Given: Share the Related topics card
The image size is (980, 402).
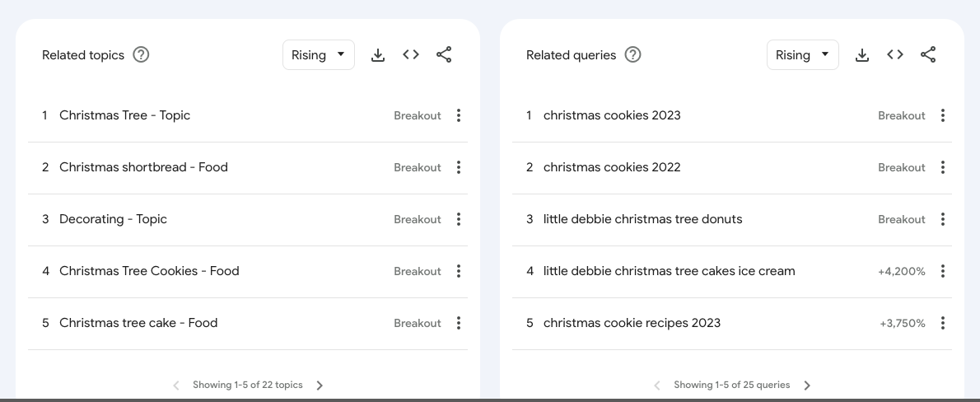Looking at the screenshot, I should click(444, 55).
